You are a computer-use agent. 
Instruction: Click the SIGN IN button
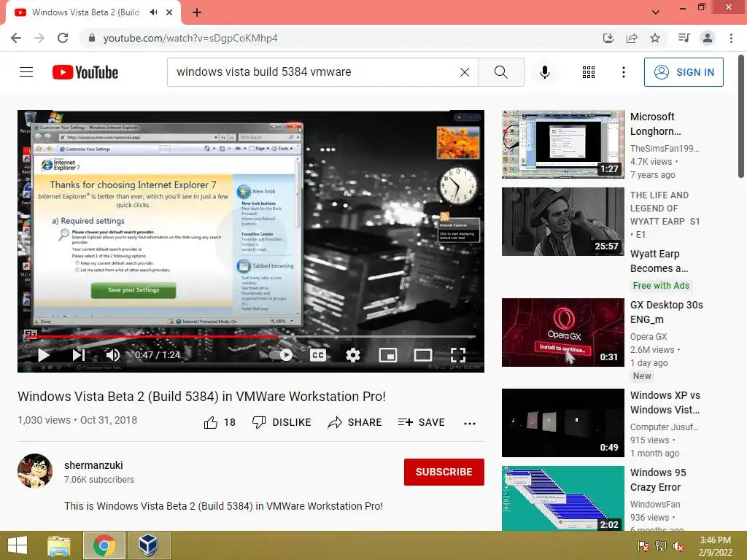(x=683, y=72)
